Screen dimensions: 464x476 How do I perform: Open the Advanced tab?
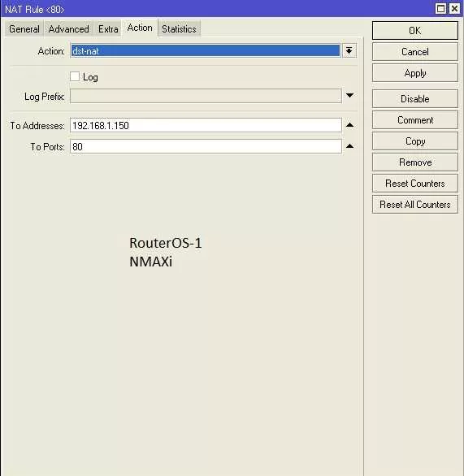click(x=68, y=29)
